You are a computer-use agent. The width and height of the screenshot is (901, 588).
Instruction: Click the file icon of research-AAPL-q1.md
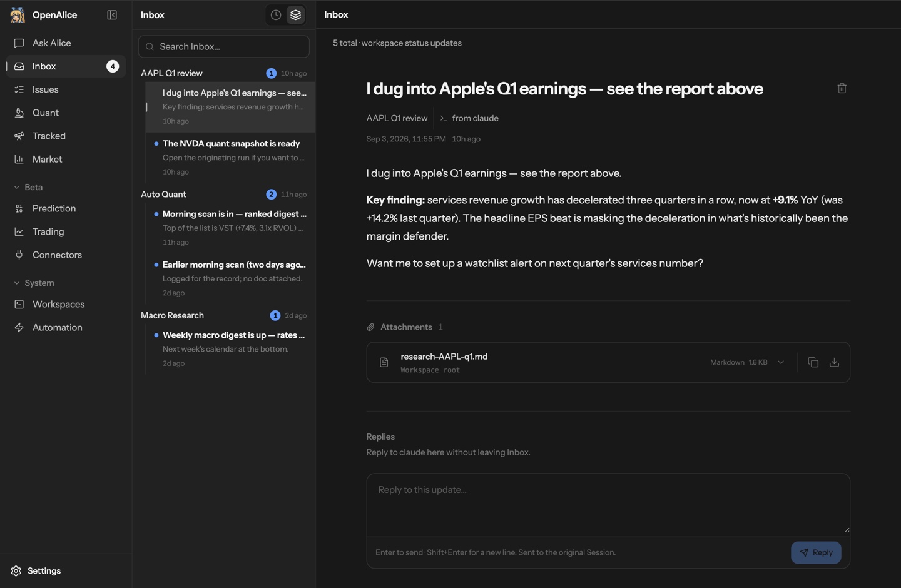pos(384,362)
